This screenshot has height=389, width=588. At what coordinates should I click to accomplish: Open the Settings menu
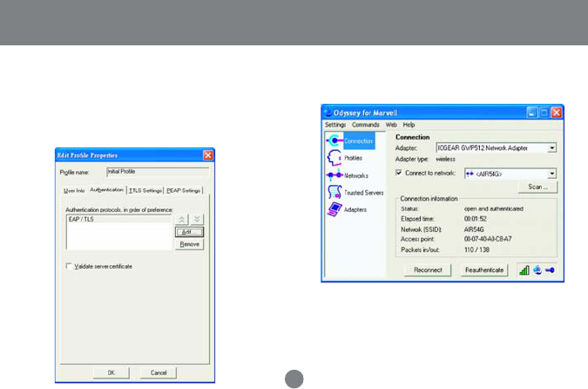click(335, 125)
